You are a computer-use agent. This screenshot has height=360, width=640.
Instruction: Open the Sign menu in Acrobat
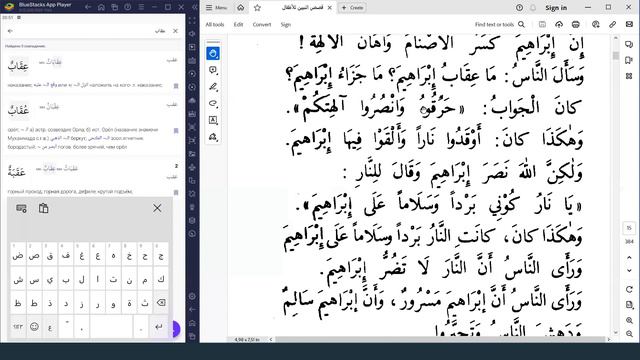[x=286, y=24]
